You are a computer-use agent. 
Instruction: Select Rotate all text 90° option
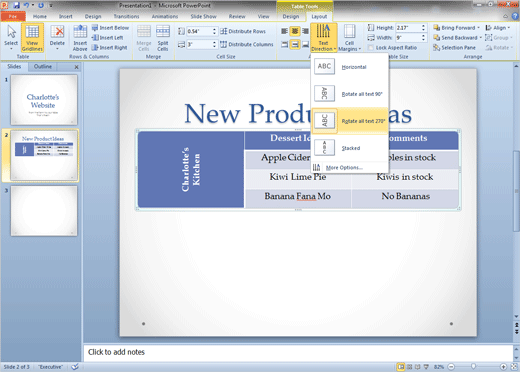click(x=349, y=94)
